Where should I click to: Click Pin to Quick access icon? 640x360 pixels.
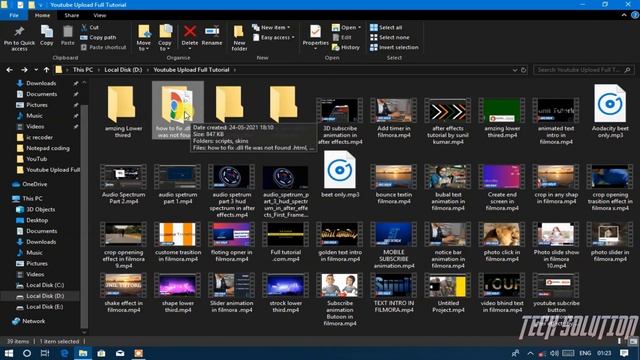(x=19, y=32)
